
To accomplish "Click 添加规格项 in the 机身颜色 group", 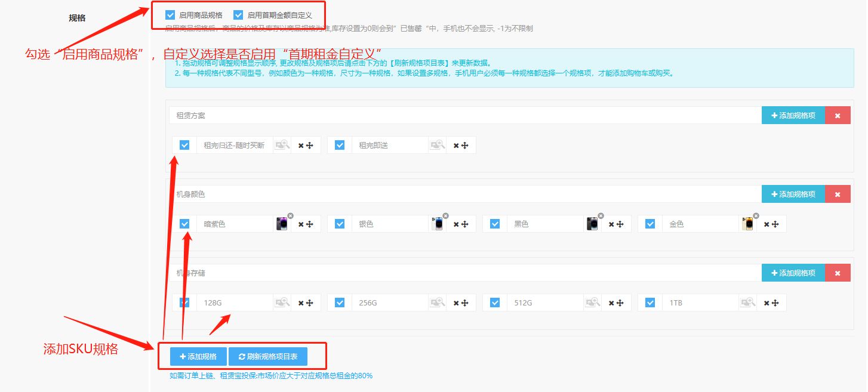I will 793,194.
